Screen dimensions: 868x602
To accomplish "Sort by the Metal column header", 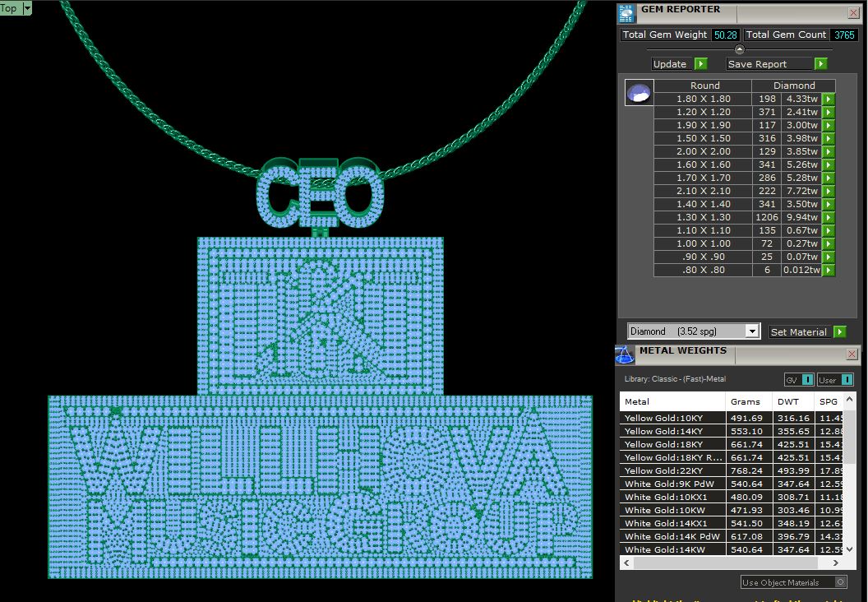I will point(672,401).
